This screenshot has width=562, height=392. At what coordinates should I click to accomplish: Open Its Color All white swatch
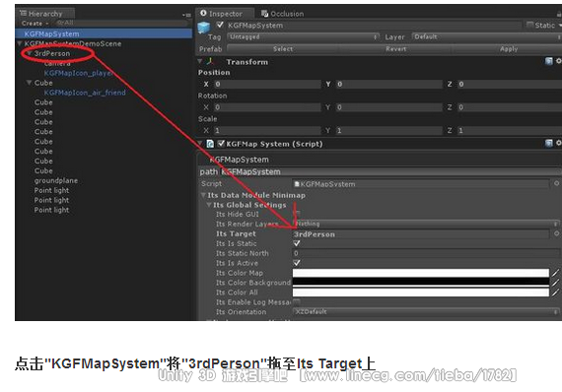click(x=421, y=293)
